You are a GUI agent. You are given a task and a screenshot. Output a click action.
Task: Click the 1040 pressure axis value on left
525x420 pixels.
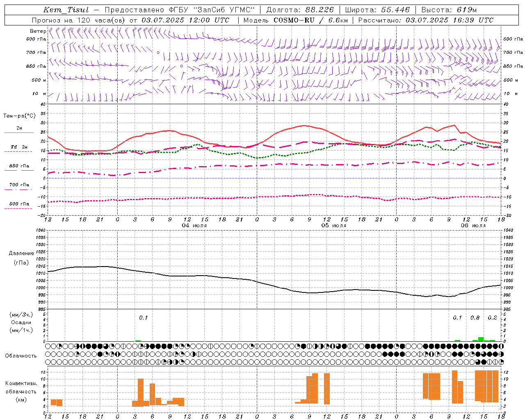[x=41, y=230]
